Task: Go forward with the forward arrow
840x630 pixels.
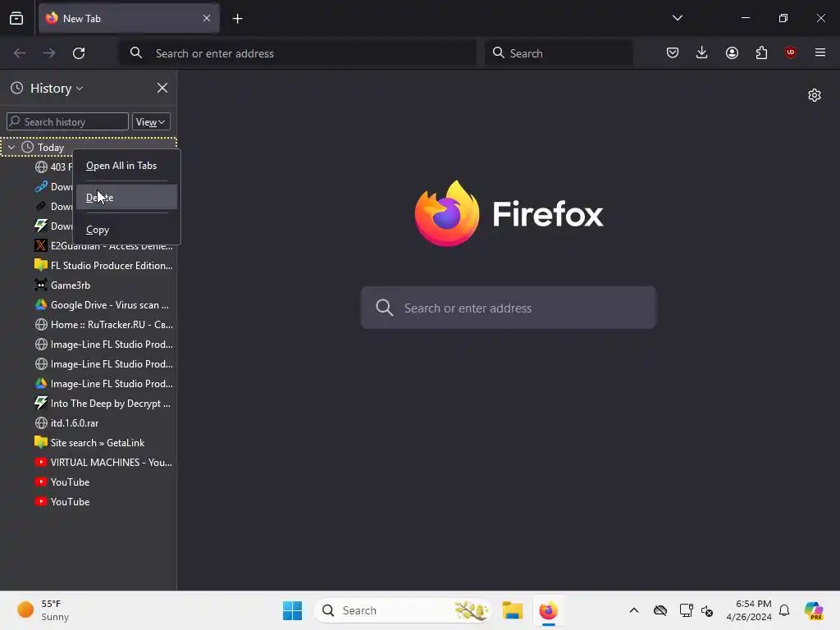Action: click(49, 53)
